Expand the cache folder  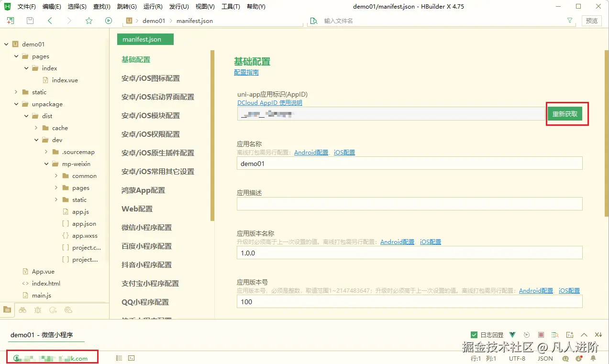pos(36,128)
